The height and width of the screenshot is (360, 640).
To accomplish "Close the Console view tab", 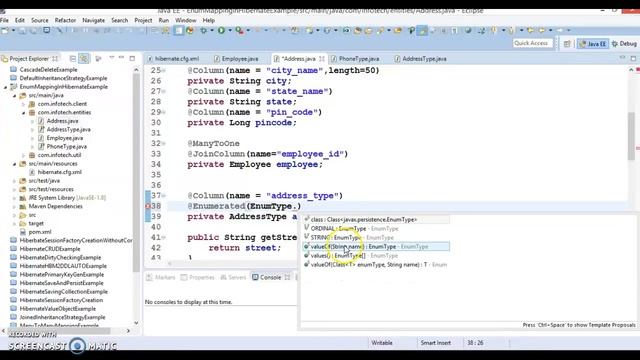I will tap(287, 278).
